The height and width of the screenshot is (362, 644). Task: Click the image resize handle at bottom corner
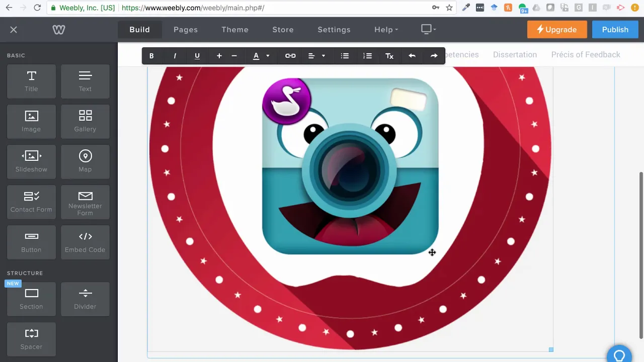click(551, 349)
